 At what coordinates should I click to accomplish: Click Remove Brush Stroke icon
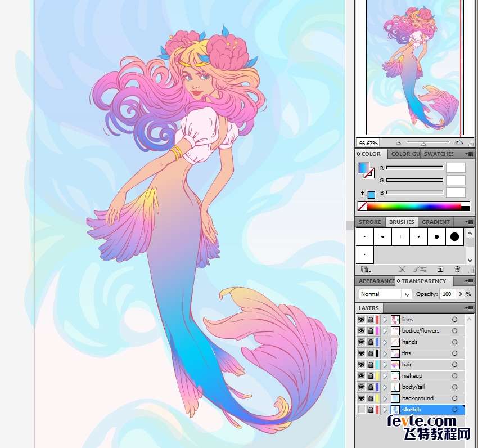(x=402, y=269)
